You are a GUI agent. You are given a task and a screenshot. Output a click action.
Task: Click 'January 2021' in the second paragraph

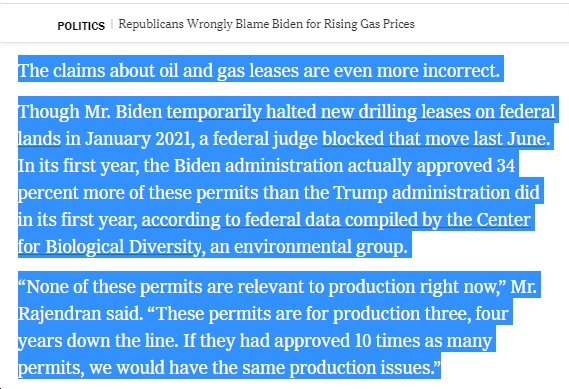pos(138,138)
